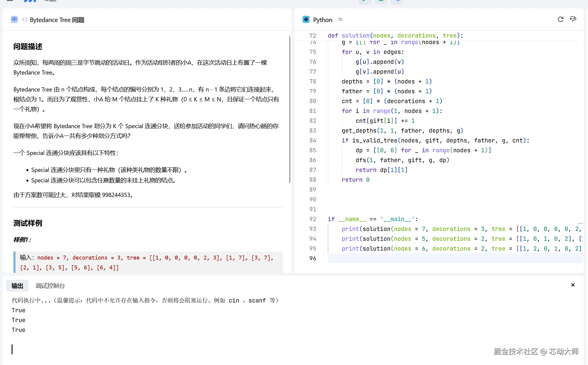Click the gutter of line 72 solution definition
This screenshot has width=588, height=365.
tap(313, 35)
